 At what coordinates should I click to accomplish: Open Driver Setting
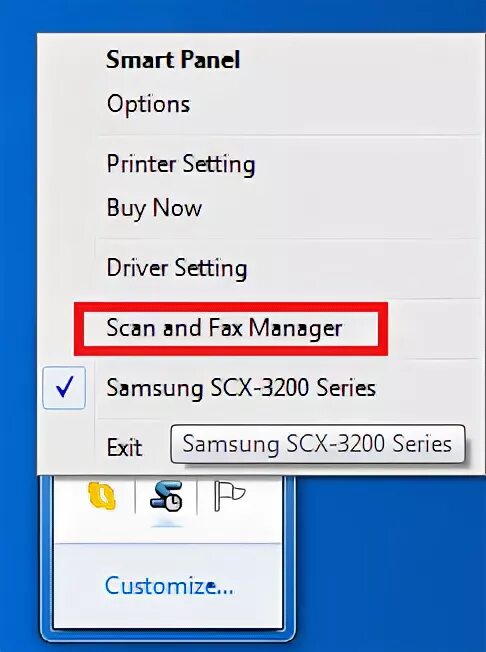(x=177, y=268)
